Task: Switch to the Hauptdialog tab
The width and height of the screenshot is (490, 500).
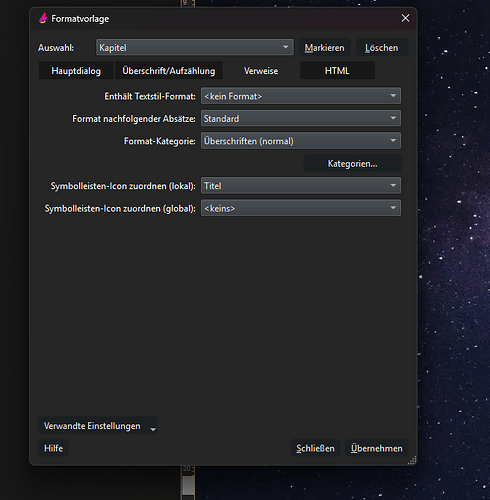Action: [76, 70]
